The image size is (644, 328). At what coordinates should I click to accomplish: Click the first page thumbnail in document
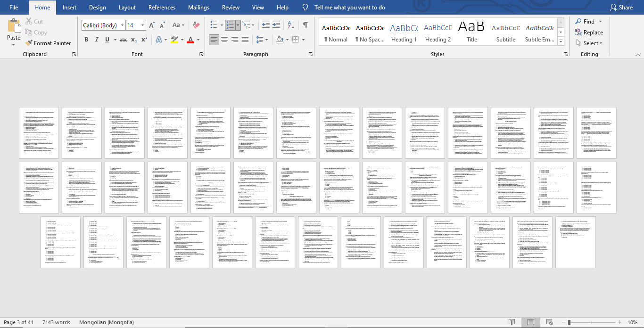click(39, 133)
